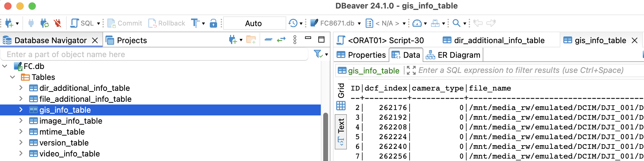Viewport: 644px width, 161px height.
Task: Click the expand filter panel arrows icon
Action: (411, 70)
